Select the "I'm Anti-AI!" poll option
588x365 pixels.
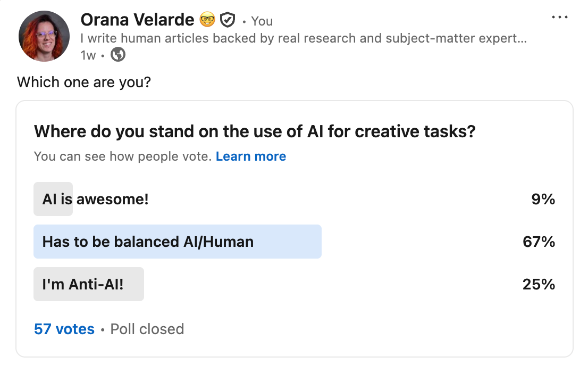[x=83, y=284]
